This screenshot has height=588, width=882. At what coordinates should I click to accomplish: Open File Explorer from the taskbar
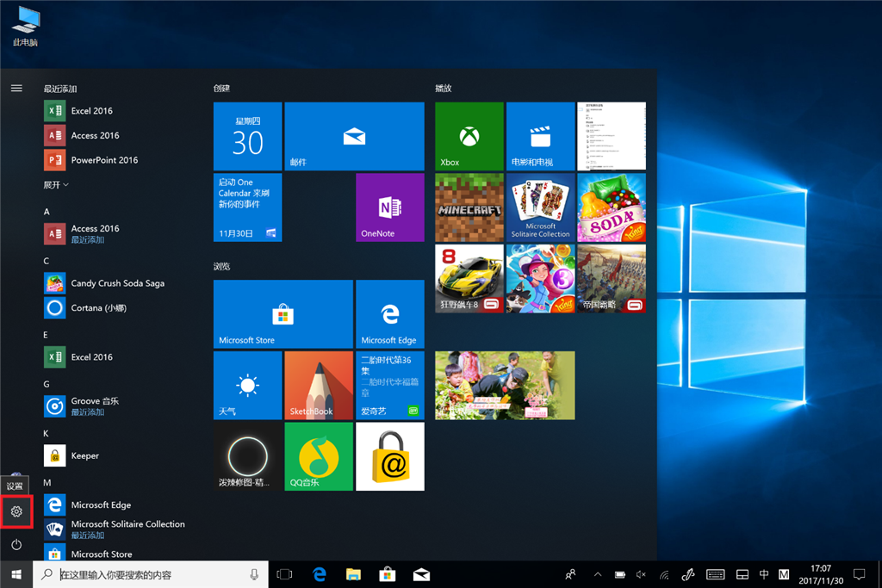[353, 574]
